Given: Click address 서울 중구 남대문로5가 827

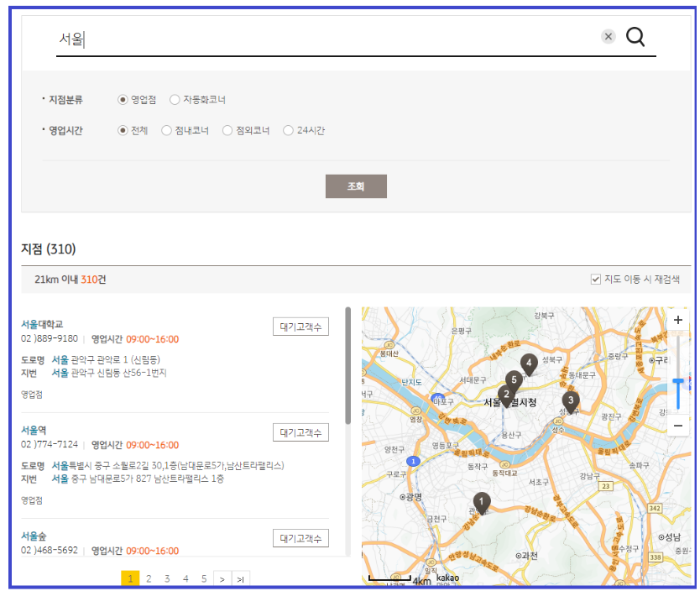Looking at the screenshot, I should 138,479.
